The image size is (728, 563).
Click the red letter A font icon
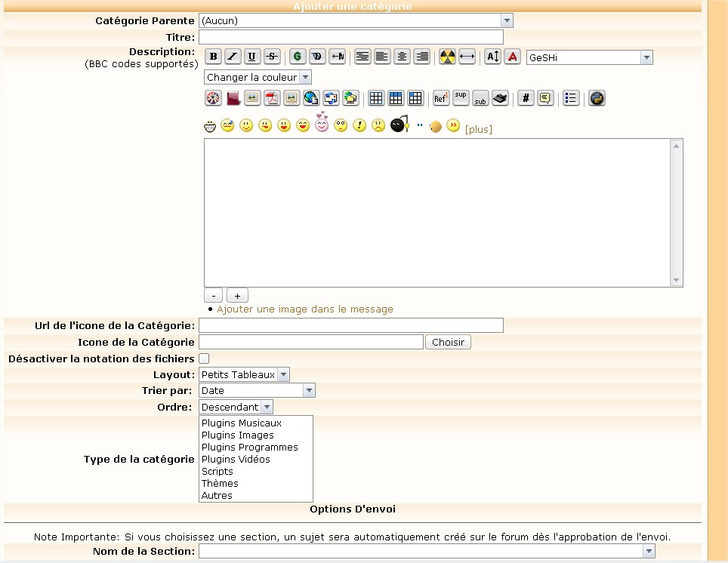point(513,57)
